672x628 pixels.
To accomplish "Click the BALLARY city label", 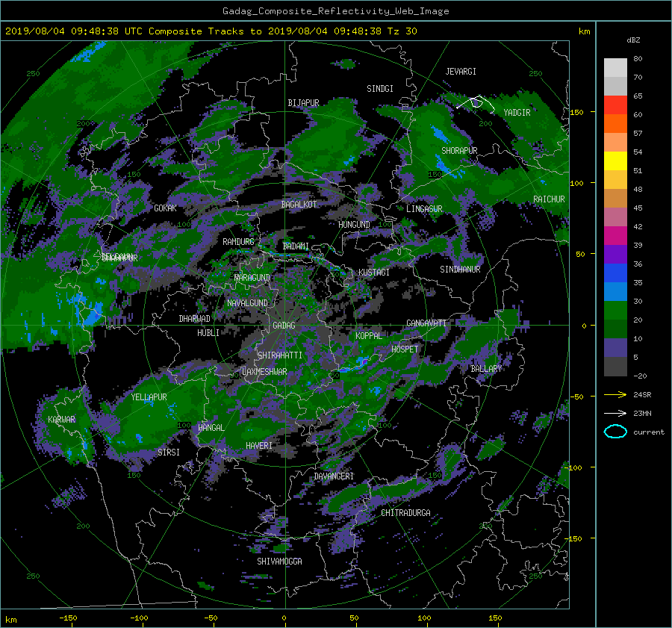I will 486,369.
